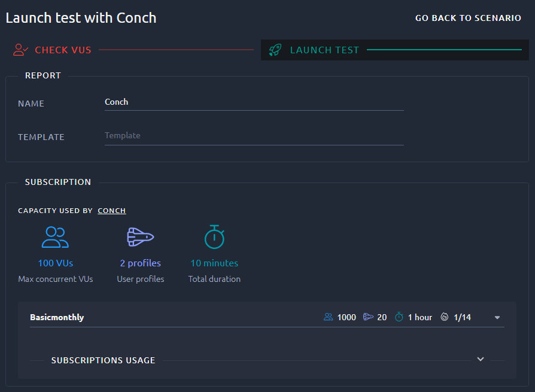Click the User profiles spaceship icon
The image size is (535, 392).
140,237
